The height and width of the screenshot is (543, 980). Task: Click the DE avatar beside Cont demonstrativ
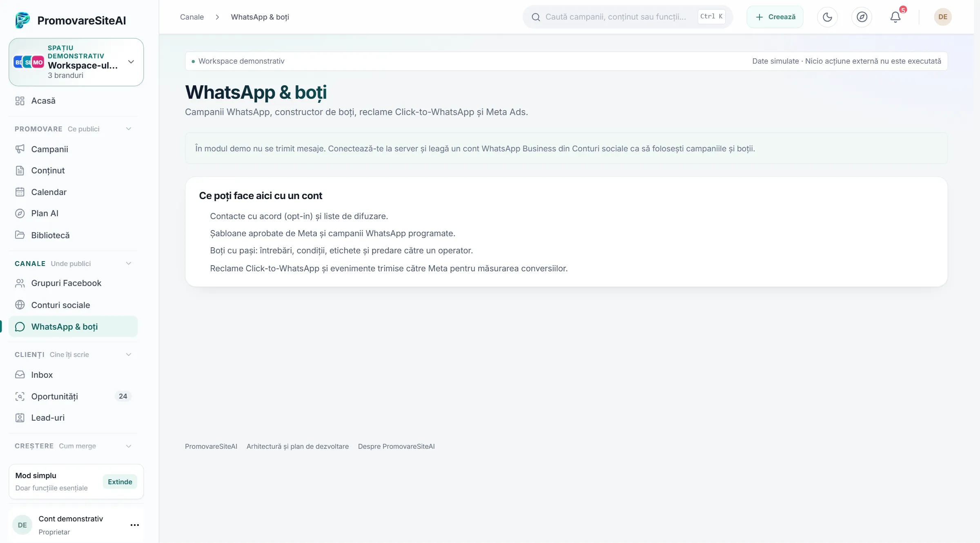(x=22, y=525)
